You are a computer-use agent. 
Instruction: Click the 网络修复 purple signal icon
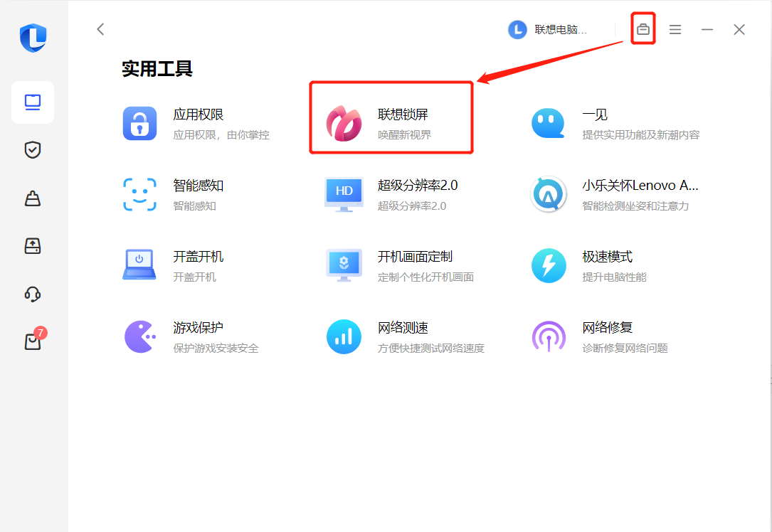(x=549, y=337)
